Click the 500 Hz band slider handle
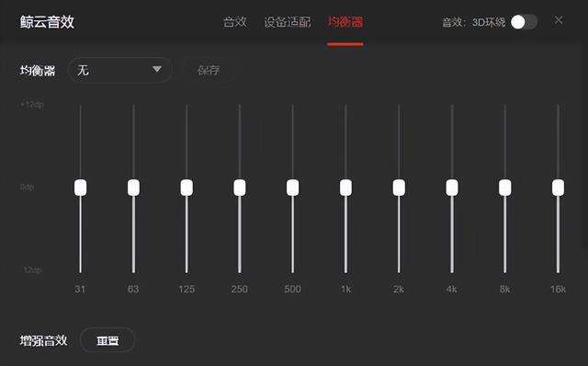This screenshot has height=366, width=588. click(x=293, y=188)
